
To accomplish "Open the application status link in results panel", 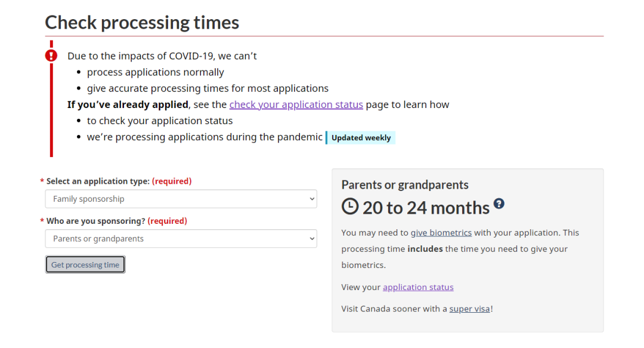I will pyautogui.click(x=418, y=287).
